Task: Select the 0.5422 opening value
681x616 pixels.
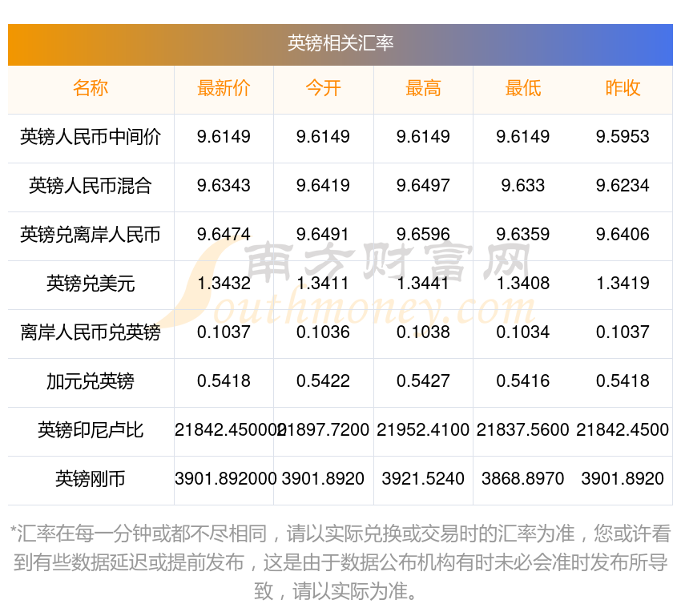Action: click(323, 381)
